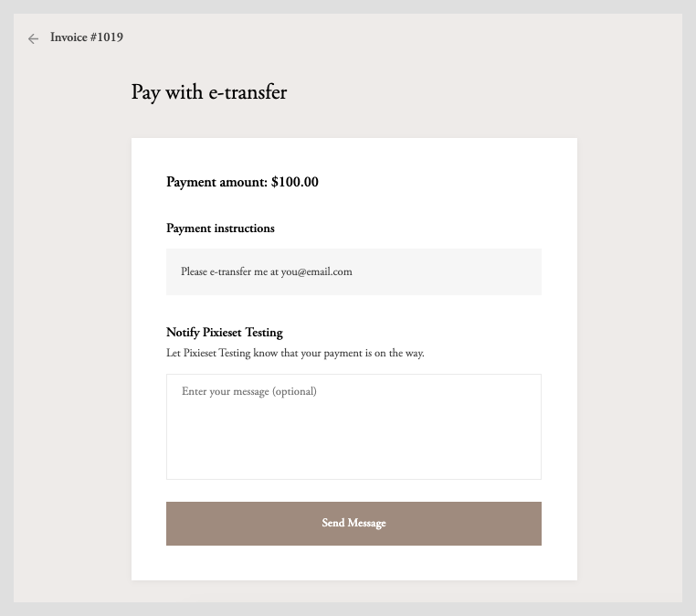Click the grey payment instructions box

click(x=438, y=271)
